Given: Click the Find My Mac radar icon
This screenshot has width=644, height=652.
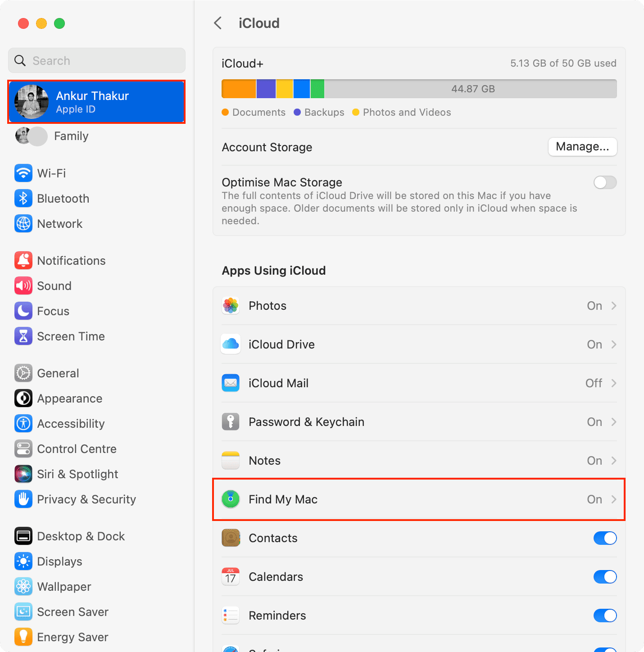Looking at the screenshot, I should click(231, 499).
